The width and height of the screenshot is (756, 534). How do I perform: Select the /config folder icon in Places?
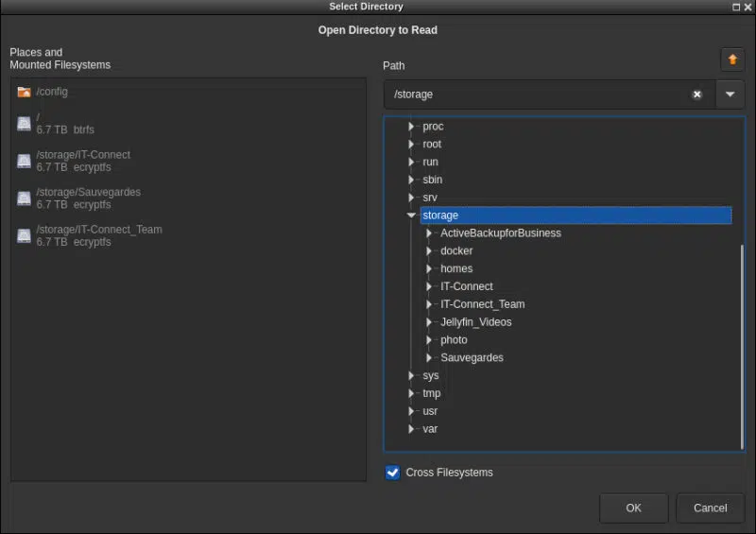click(24, 92)
